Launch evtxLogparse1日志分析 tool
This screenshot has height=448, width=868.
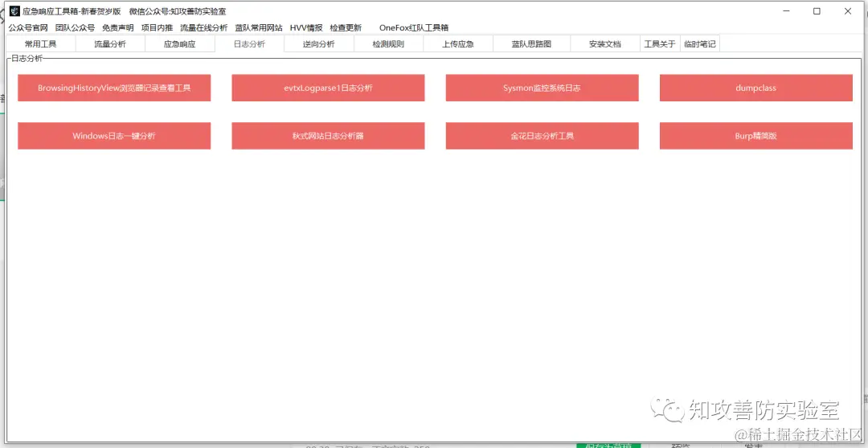[x=328, y=88]
